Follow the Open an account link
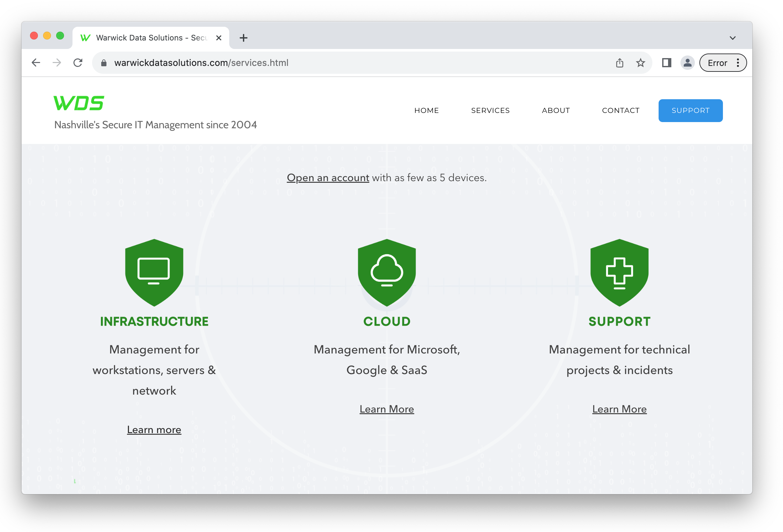783x532 pixels. coord(328,178)
